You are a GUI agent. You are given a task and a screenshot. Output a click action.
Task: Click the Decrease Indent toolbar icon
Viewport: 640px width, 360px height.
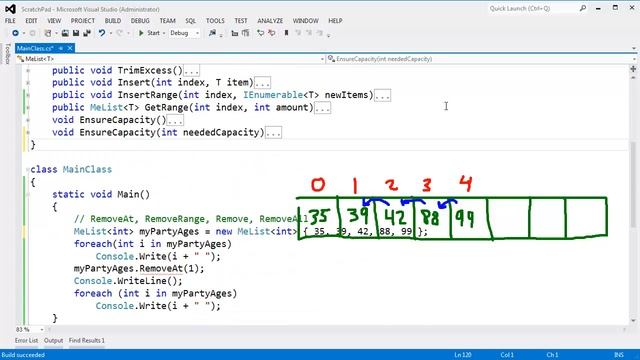click(x=235, y=33)
